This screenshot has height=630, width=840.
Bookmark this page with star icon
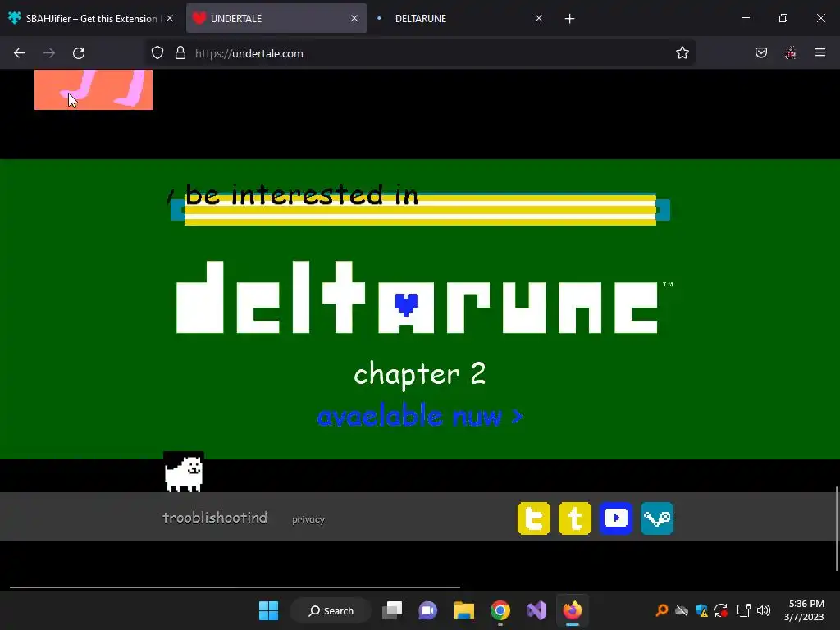(682, 53)
